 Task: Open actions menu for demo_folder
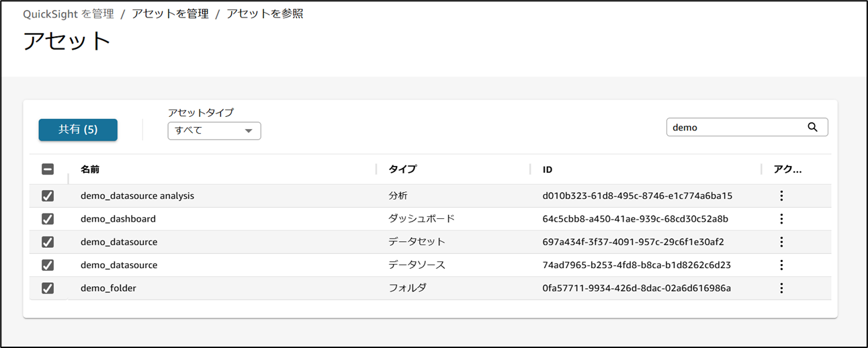[781, 288]
